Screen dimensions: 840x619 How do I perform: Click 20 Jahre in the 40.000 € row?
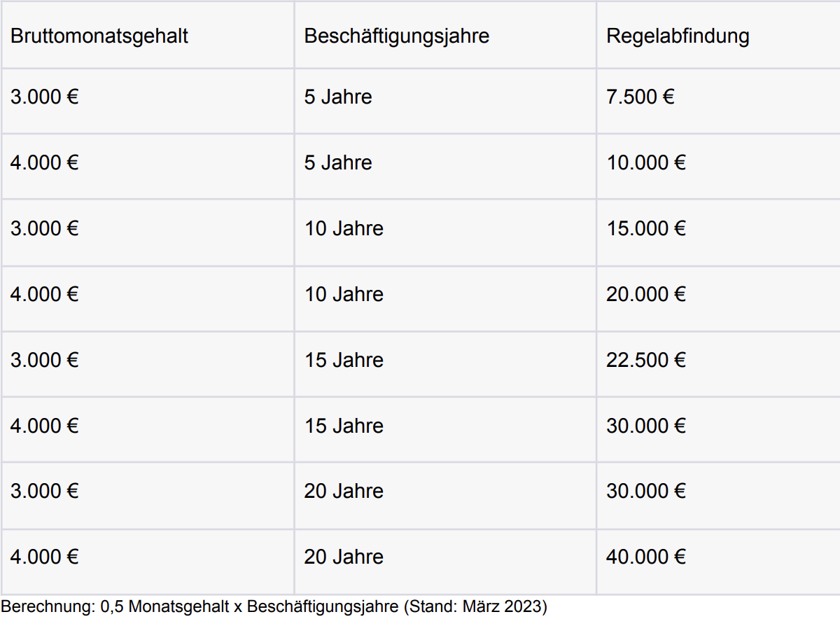[x=344, y=557]
